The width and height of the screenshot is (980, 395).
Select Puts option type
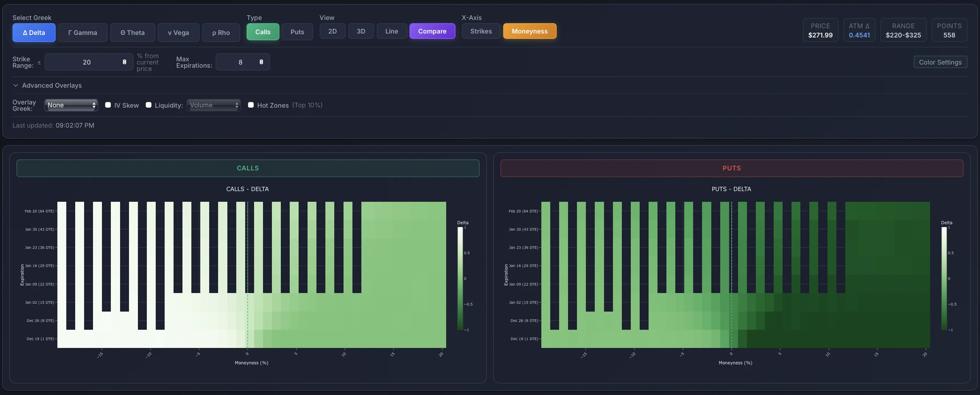297,32
